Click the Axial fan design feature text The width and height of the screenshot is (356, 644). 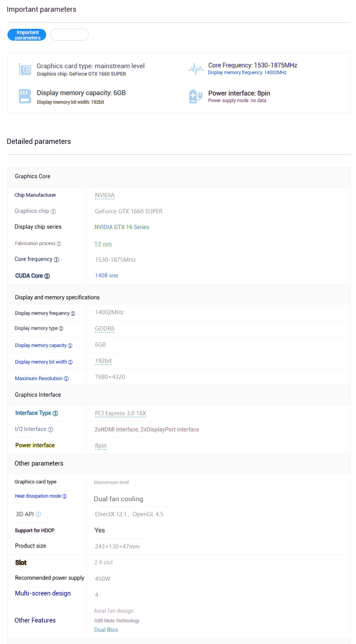click(114, 611)
